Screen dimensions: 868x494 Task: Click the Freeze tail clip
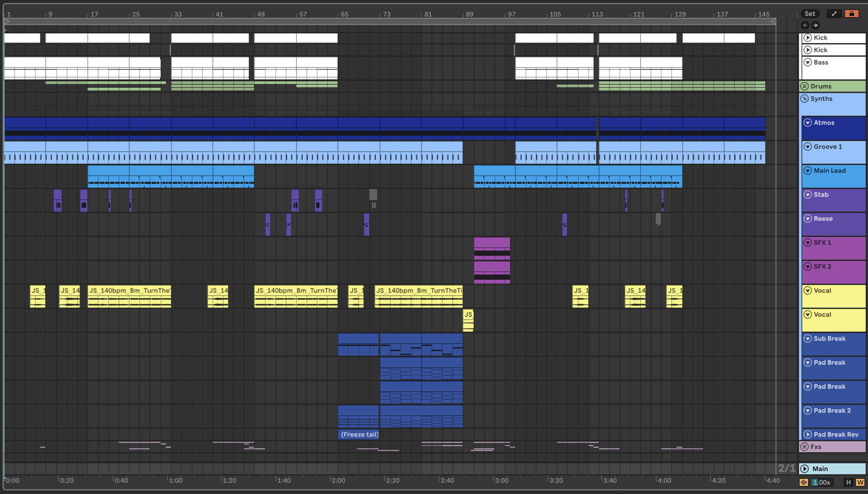click(358, 434)
